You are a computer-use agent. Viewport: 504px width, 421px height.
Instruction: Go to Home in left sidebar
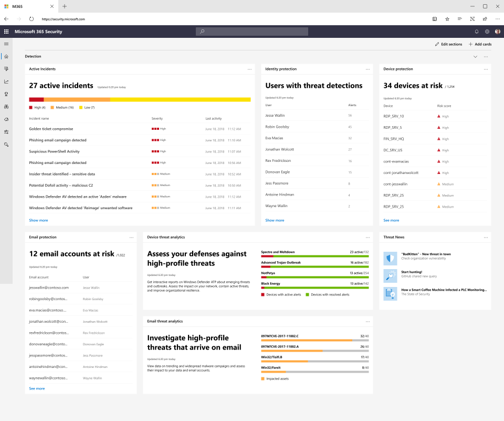pos(6,56)
